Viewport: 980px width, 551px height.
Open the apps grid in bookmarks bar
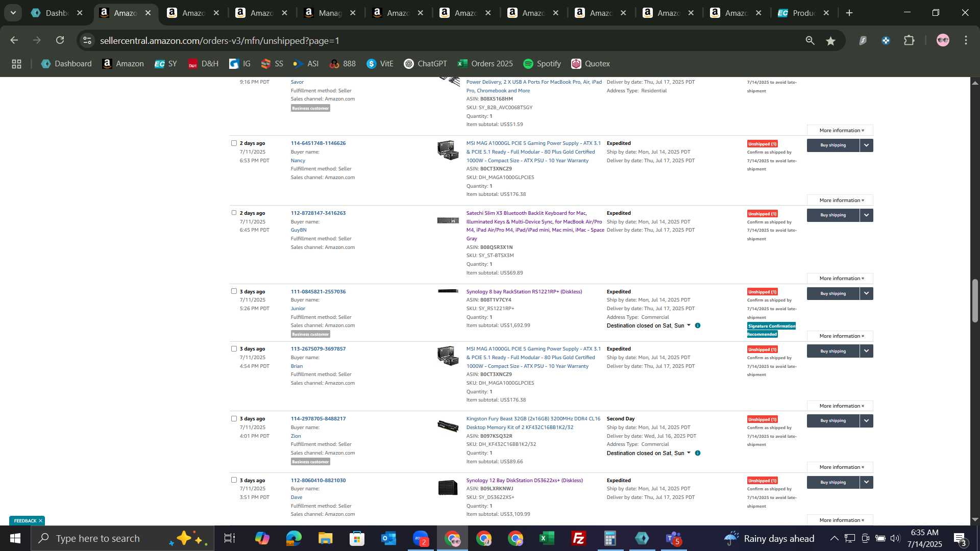click(x=16, y=64)
